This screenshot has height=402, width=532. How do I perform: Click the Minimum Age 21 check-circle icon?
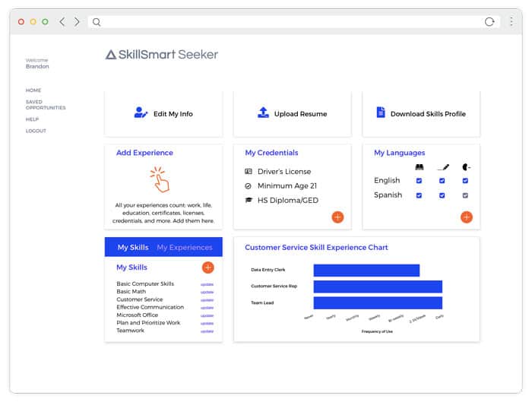248,186
